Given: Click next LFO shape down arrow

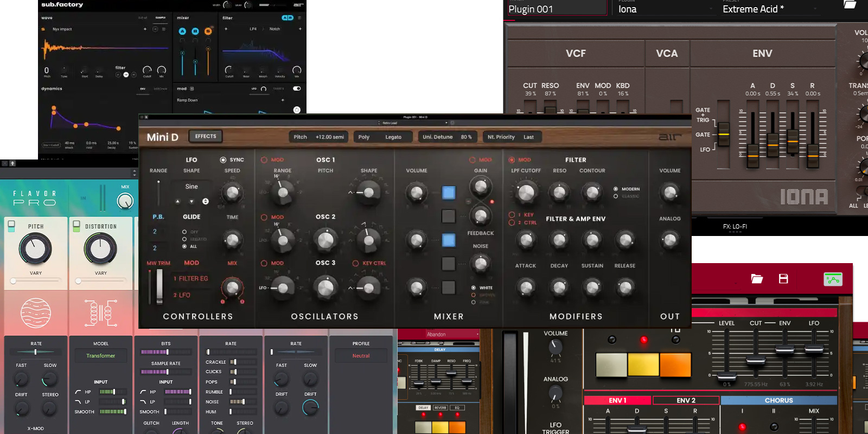Looking at the screenshot, I should tap(192, 201).
